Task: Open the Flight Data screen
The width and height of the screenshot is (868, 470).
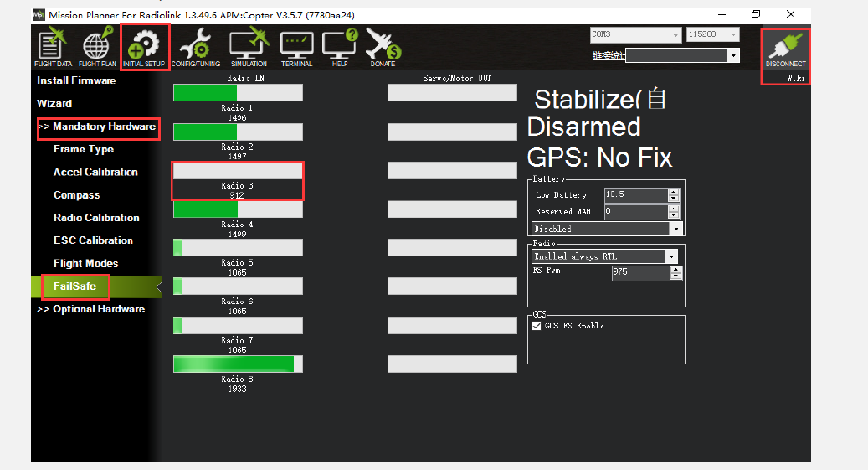Action: click(x=53, y=49)
